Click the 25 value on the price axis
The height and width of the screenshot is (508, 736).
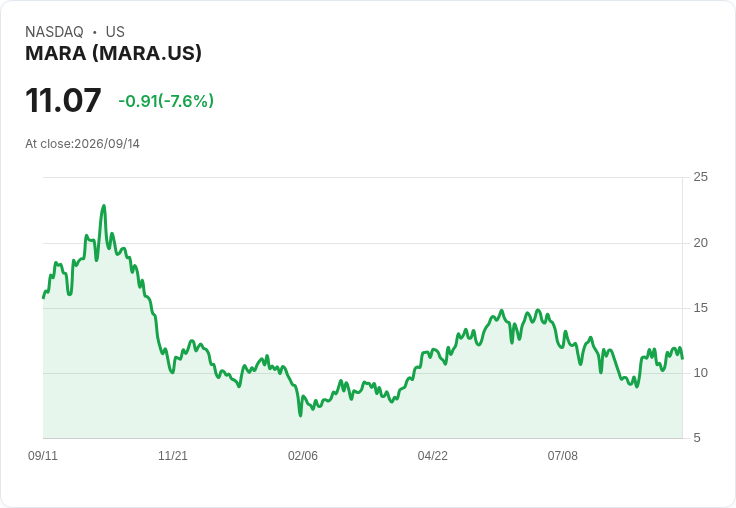[700, 177]
